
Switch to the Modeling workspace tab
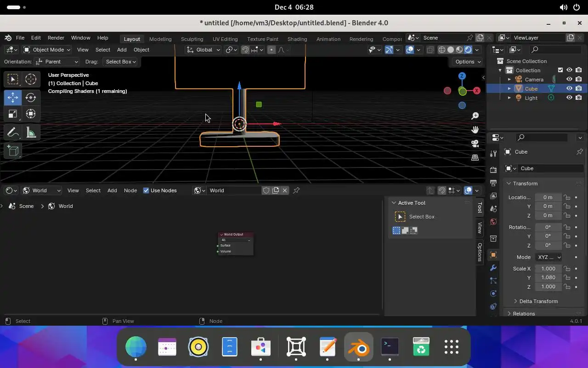click(x=160, y=39)
